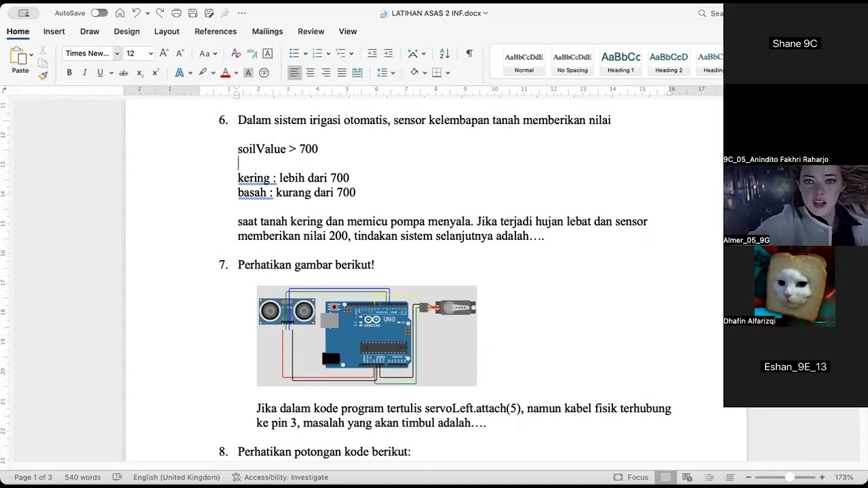Image resolution: width=868 pixels, height=488 pixels.
Task: Click the zoom in plus button
Action: pos(822,477)
